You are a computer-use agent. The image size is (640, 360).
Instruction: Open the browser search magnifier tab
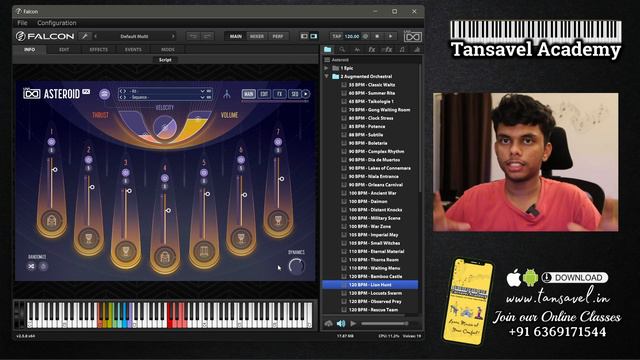point(342,49)
